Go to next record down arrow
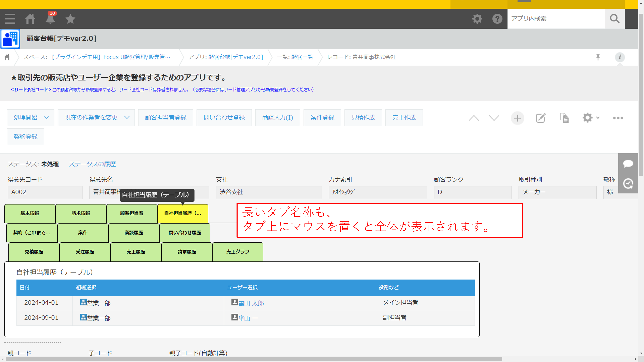644x362 pixels. (x=494, y=118)
